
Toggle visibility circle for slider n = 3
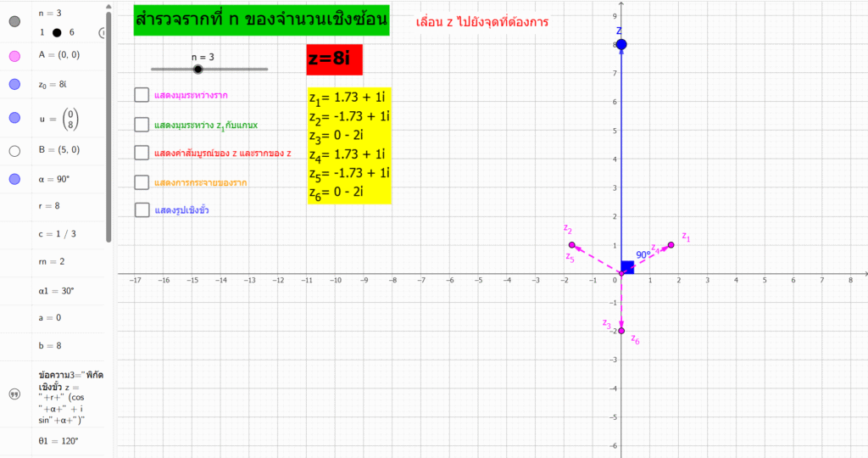(x=15, y=21)
